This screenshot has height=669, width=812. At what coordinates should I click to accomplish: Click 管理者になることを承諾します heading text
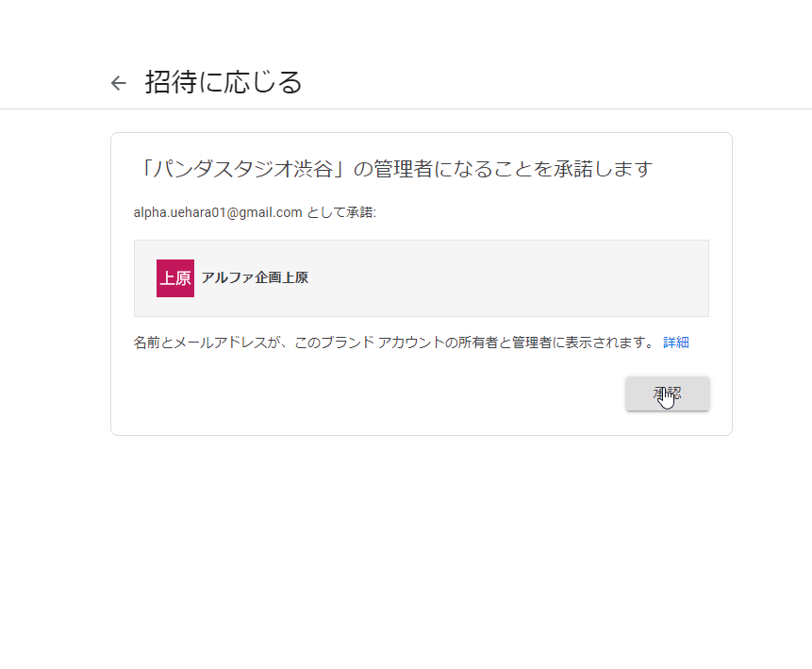513,169
